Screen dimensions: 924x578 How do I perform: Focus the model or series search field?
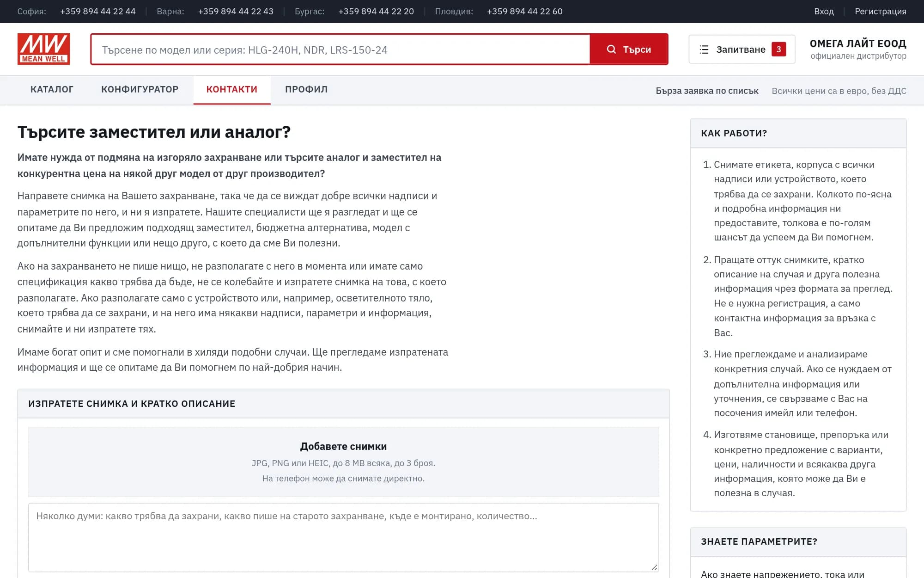340,49
